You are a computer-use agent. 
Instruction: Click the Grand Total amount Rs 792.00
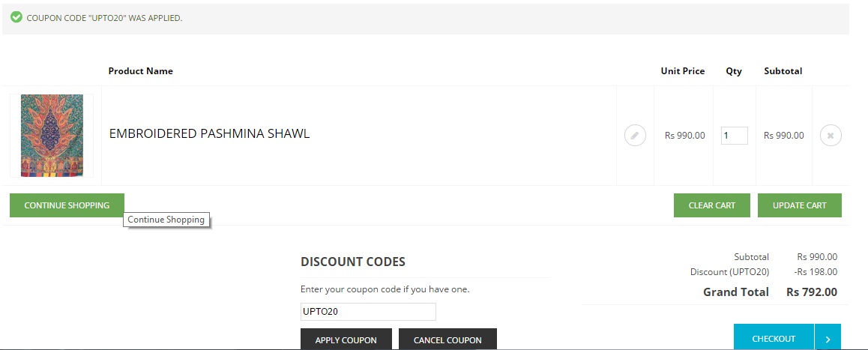coord(811,292)
